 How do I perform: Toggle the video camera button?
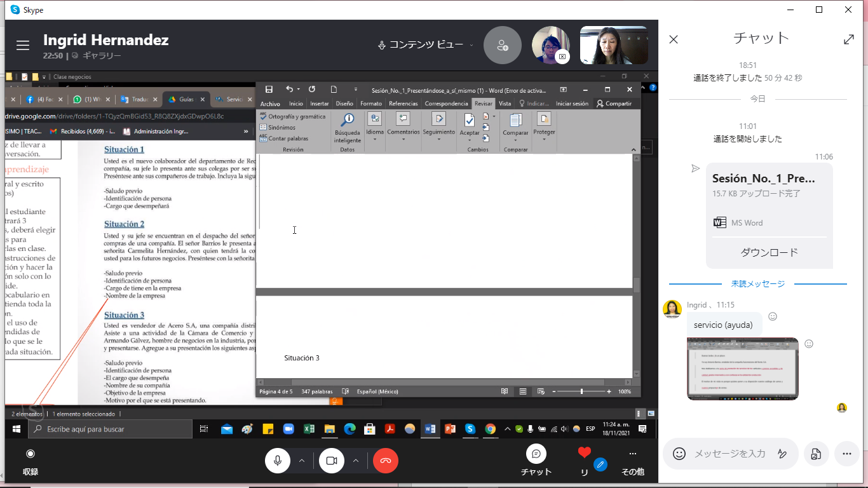(331, 461)
